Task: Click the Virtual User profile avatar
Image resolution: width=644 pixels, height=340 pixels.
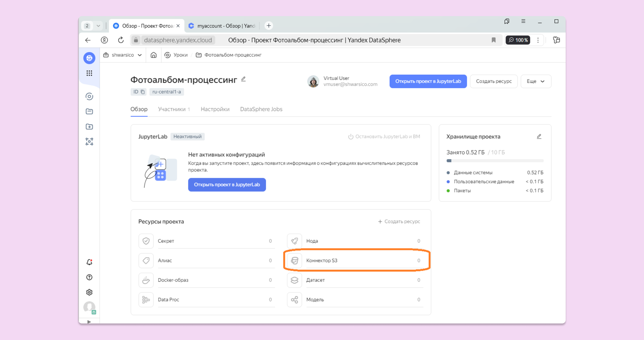Action: point(313,81)
